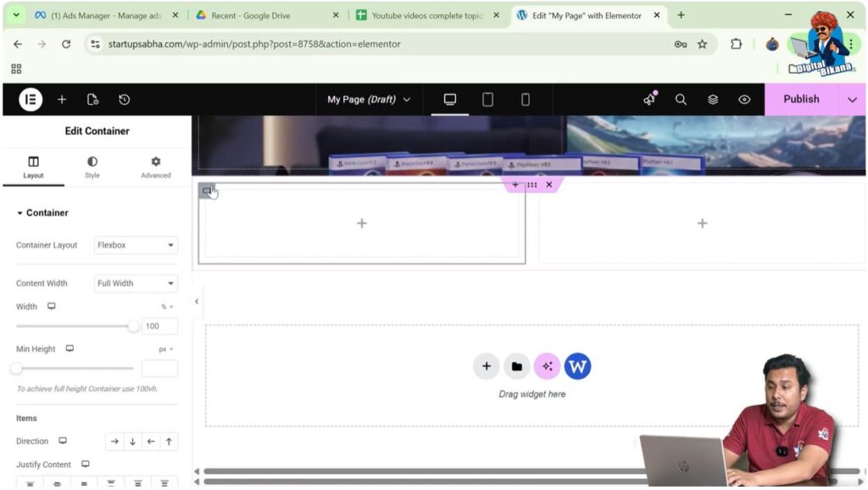Switch to the Advanced tab
Viewport: 868px width, 490px height.
(156, 167)
